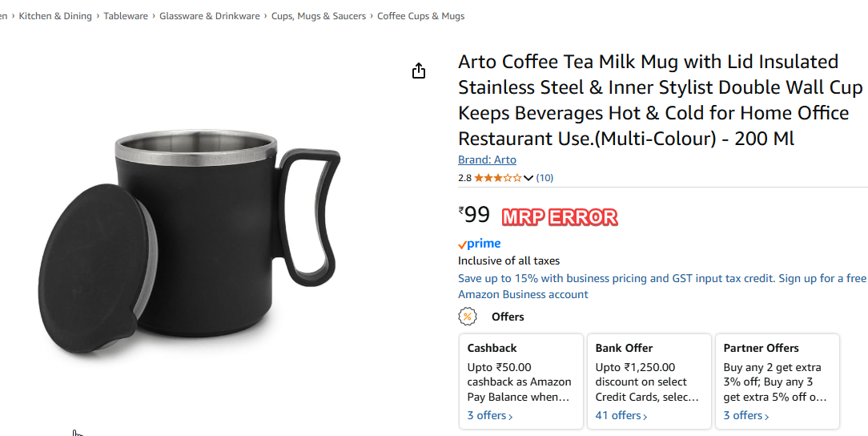The image size is (868, 436).
Task: Open the (10) ratings count link
Action: pyautogui.click(x=545, y=178)
